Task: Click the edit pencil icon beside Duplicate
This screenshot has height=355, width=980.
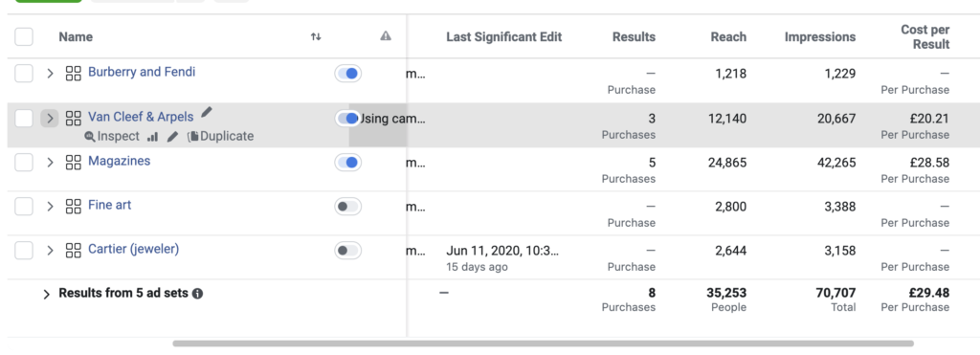Action: pyautogui.click(x=172, y=136)
